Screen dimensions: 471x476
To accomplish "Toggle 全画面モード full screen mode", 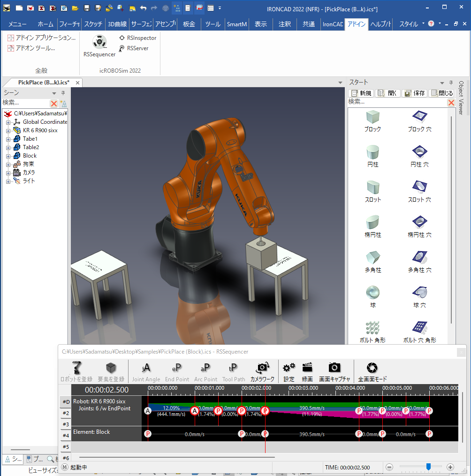I will [x=372, y=371].
